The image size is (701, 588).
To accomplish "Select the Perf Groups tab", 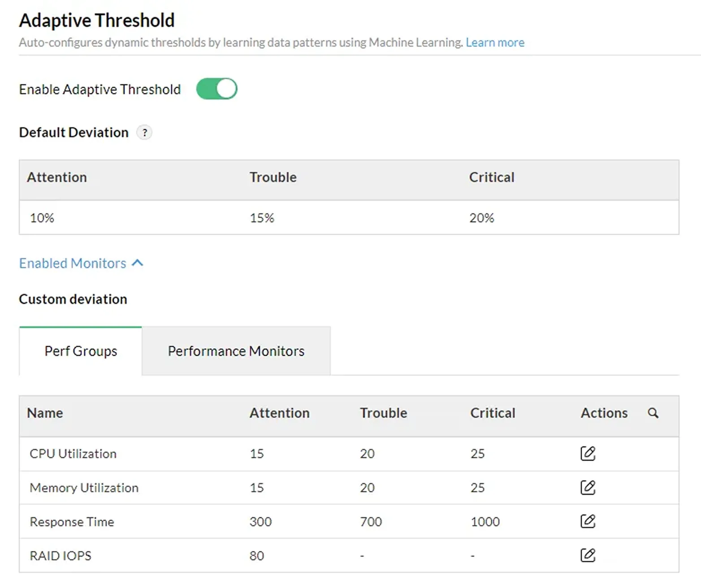I will click(x=80, y=351).
